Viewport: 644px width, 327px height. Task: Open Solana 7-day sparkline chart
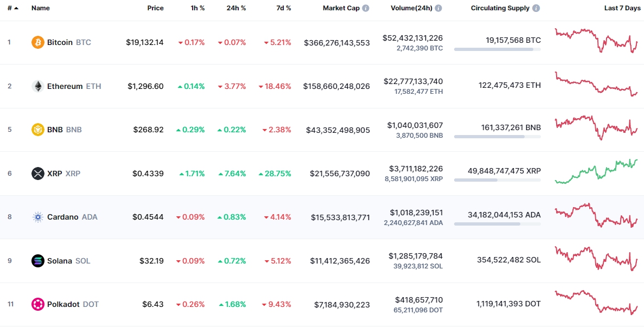pos(596,259)
